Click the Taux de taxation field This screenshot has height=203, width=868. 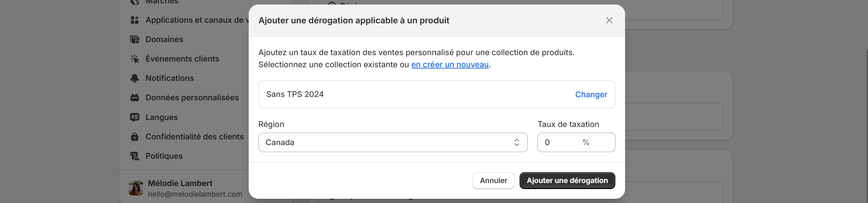coord(561,142)
